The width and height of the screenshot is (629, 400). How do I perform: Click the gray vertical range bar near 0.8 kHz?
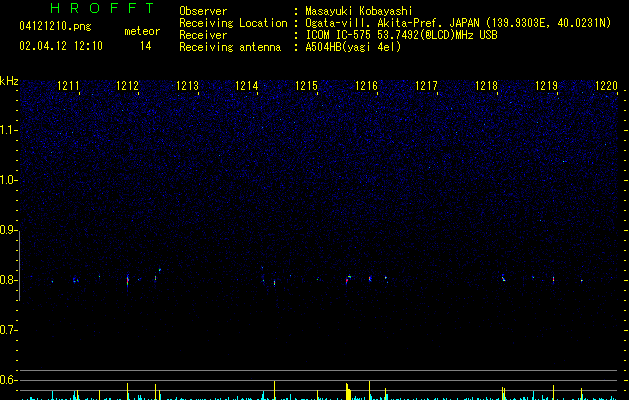(x=20, y=266)
